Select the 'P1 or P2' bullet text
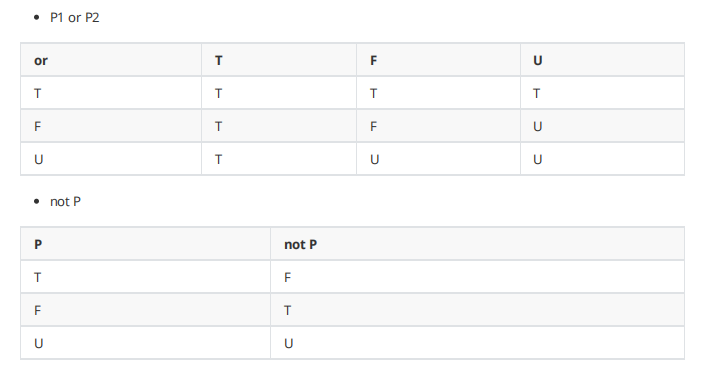 pos(75,18)
